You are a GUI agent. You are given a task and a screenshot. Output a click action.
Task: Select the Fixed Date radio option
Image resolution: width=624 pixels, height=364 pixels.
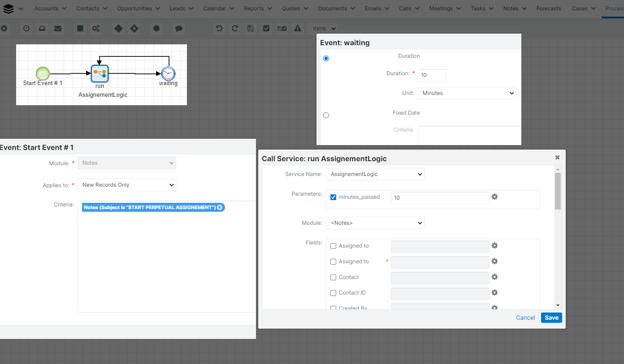click(326, 115)
